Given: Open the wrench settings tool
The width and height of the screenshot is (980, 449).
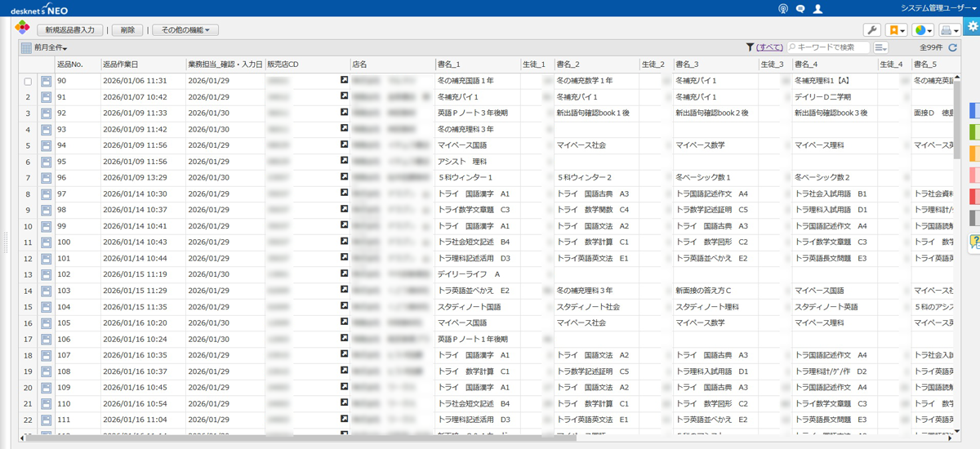Looking at the screenshot, I should (871, 30).
